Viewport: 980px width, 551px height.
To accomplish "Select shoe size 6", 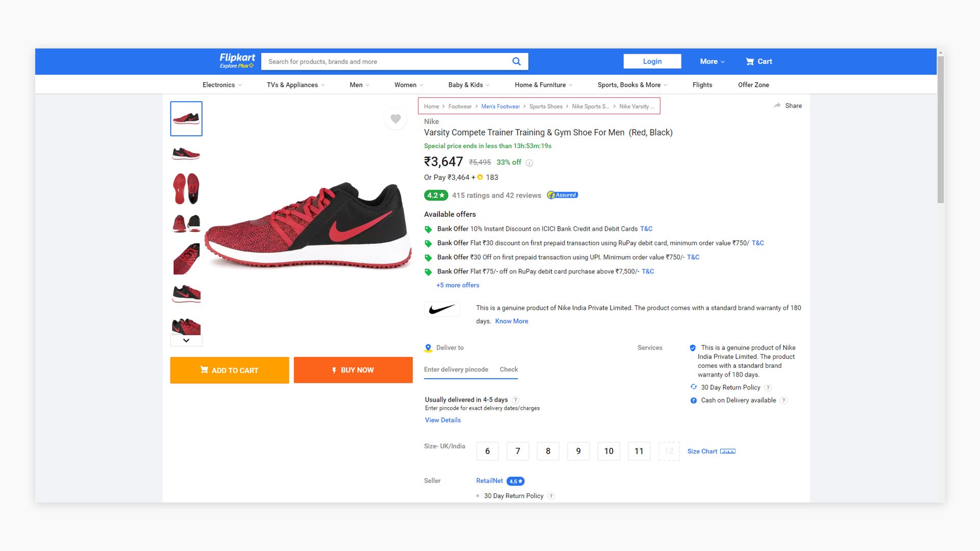I will tap(487, 452).
